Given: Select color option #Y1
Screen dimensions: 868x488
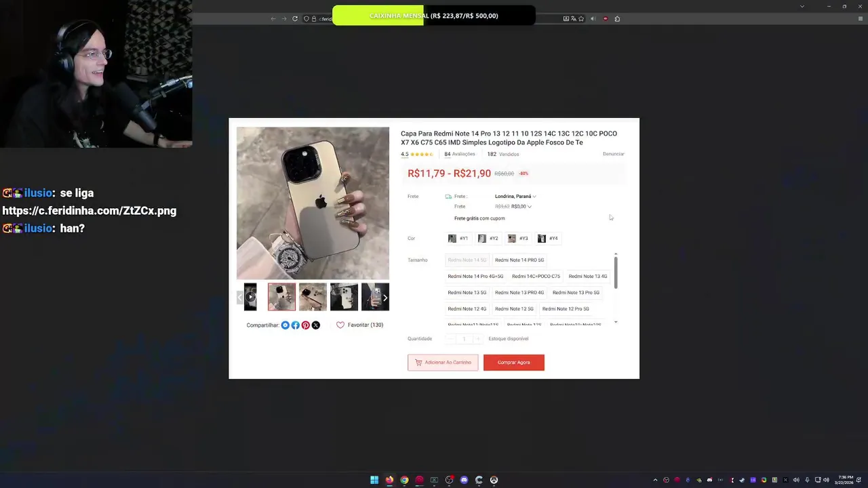Looking at the screenshot, I should coord(458,239).
